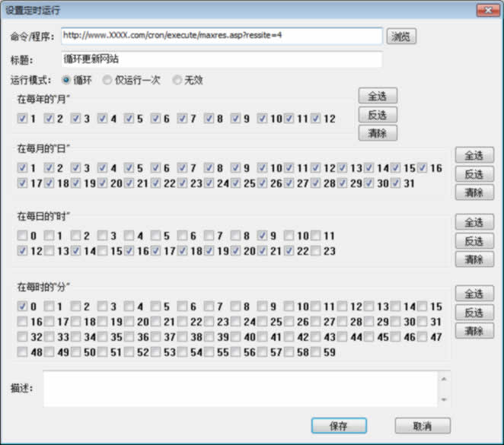
Task: Click the 标题 title text field
Action: (222, 59)
